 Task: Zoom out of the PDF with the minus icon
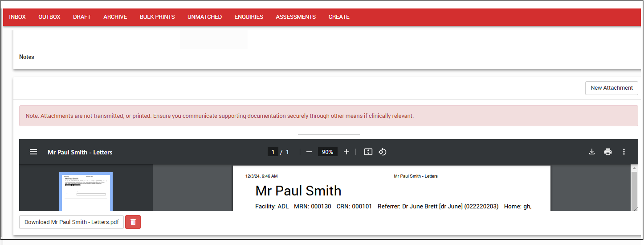pos(309,152)
